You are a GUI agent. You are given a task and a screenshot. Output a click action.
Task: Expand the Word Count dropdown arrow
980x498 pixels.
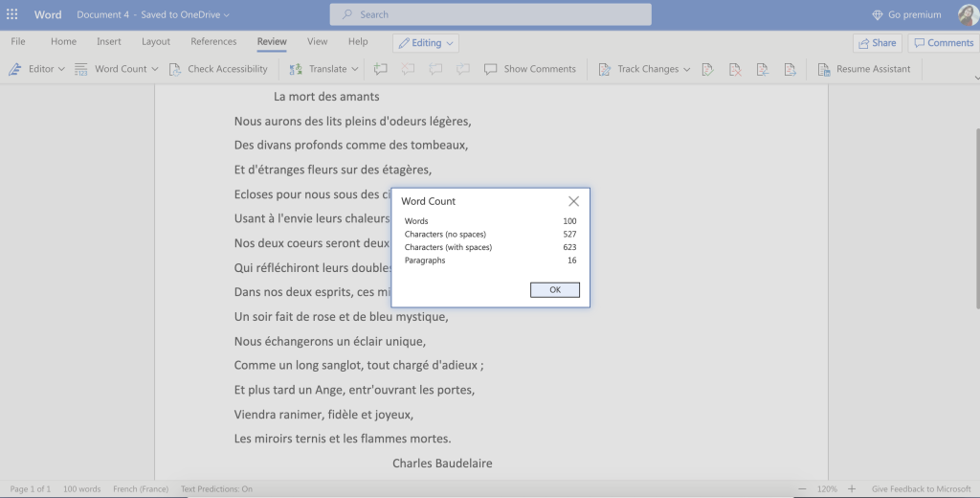point(154,69)
